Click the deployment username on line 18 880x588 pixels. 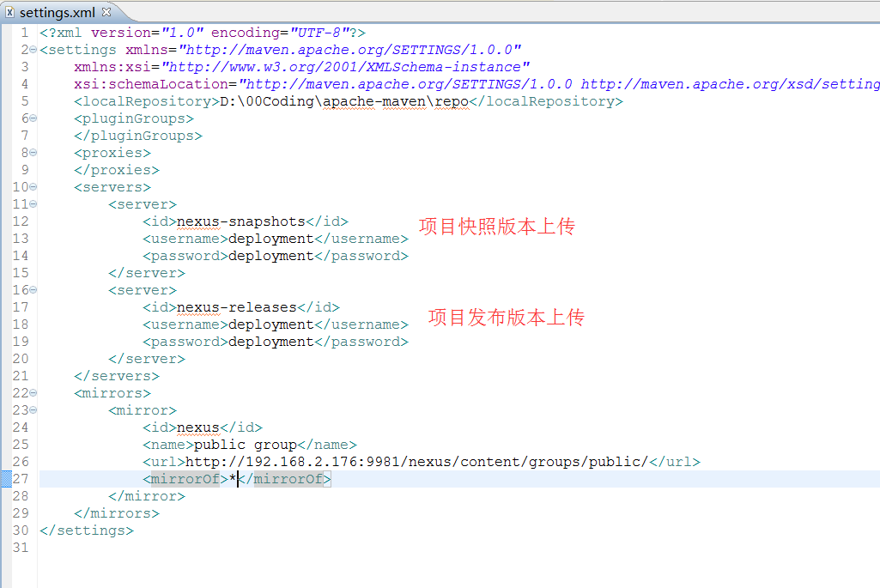pos(271,324)
